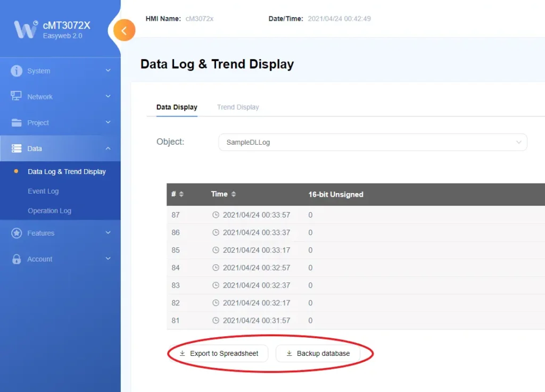
Task: Expand the System menu chevron
Action: click(x=108, y=70)
